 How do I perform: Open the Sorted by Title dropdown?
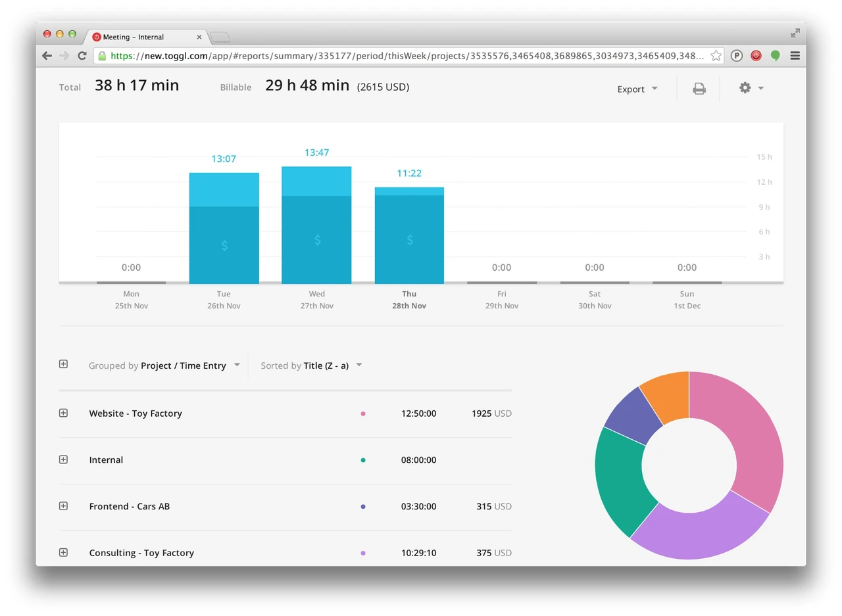click(311, 366)
